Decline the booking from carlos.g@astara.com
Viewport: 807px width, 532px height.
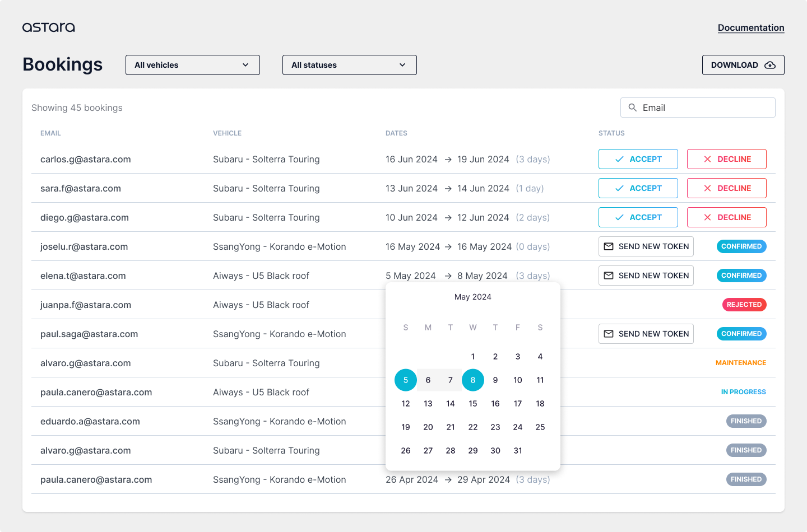[727, 159]
